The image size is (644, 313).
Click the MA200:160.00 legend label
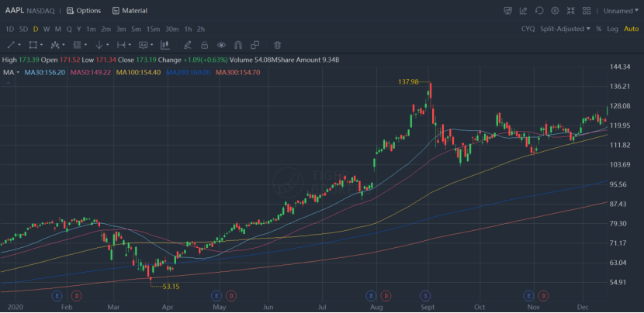[x=188, y=72]
